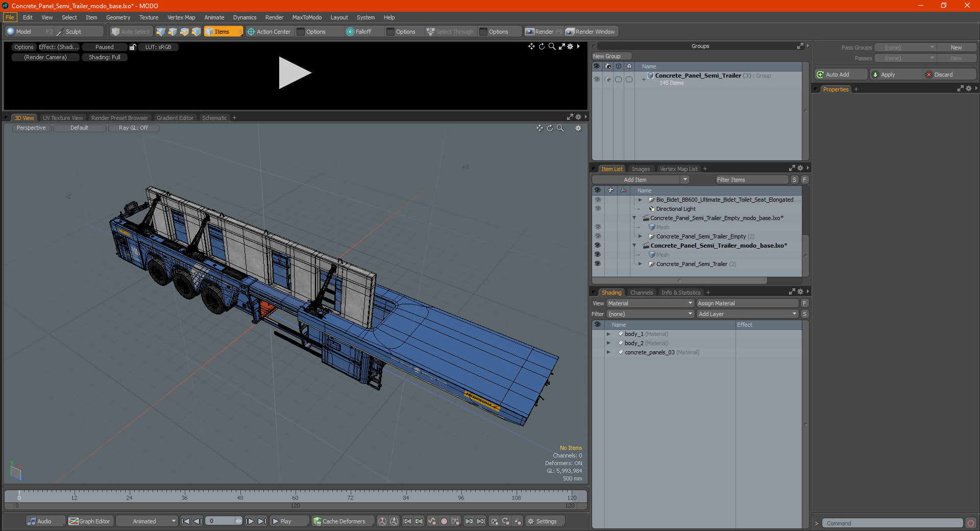Expand concrete_panels_03 material
980x531 pixels.
coord(608,352)
